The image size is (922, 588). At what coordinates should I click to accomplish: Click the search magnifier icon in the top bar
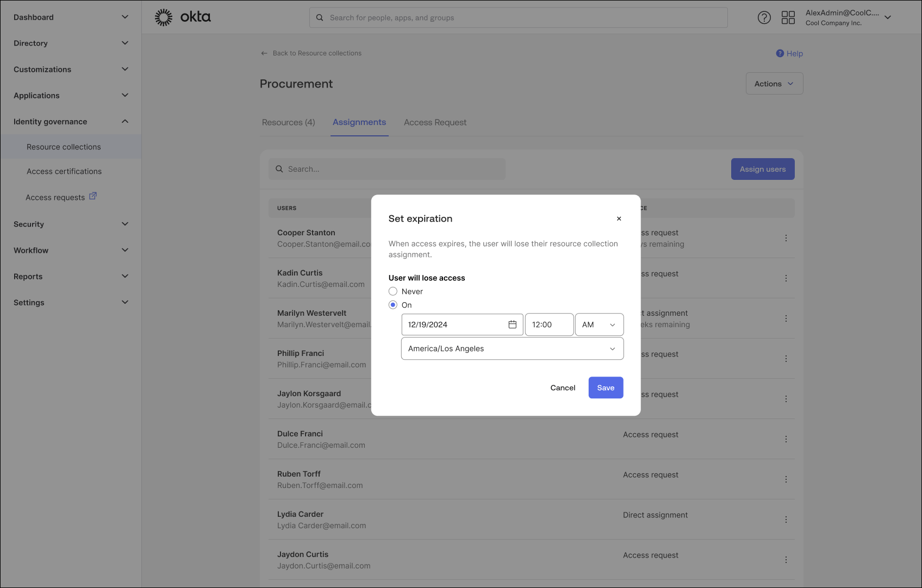(x=319, y=17)
